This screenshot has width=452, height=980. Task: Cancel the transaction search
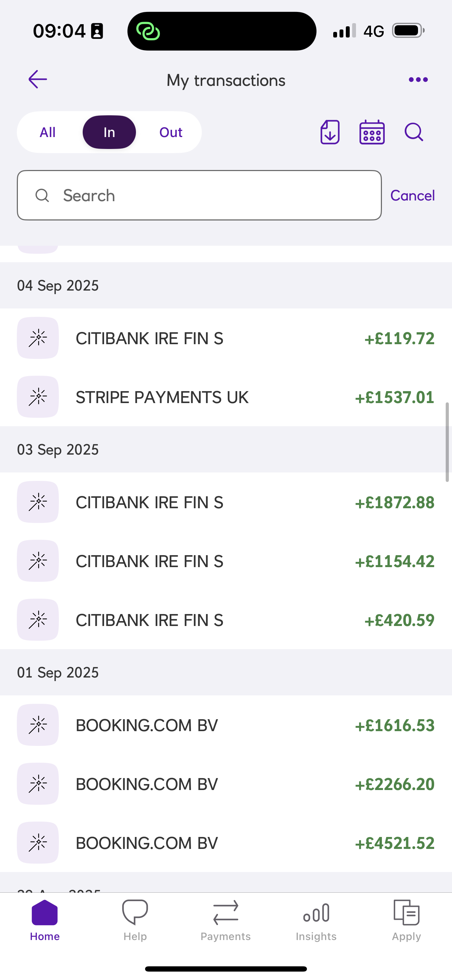coord(412,196)
